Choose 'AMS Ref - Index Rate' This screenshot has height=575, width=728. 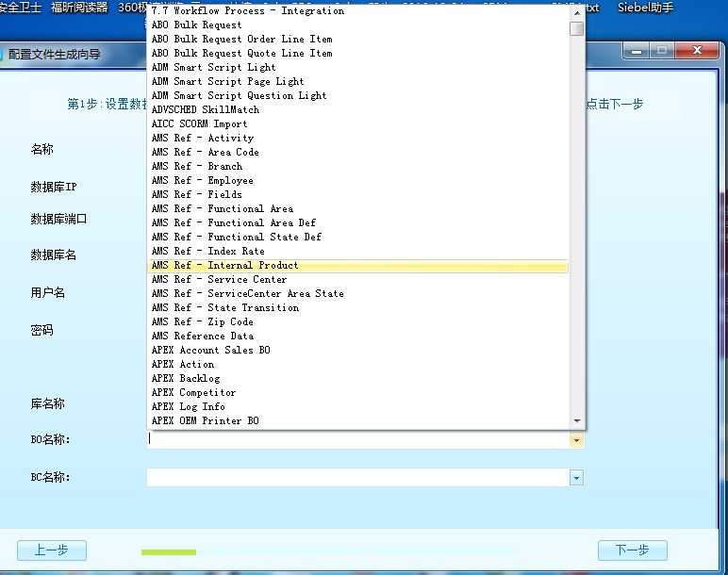pyautogui.click(x=357, y=251)
